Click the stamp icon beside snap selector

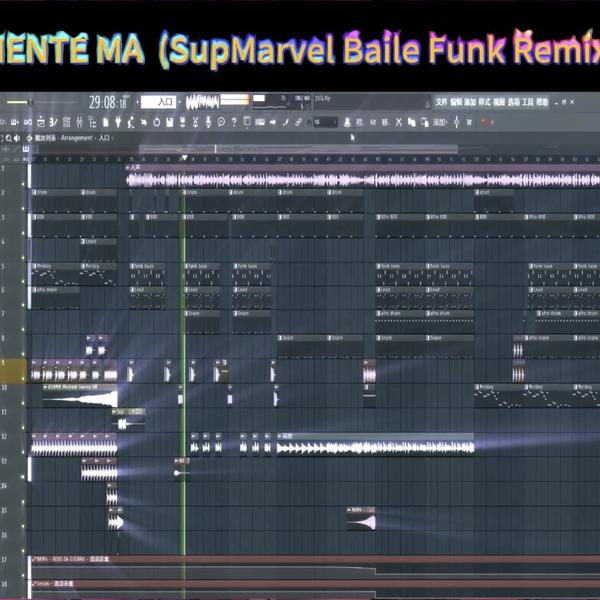click(347, 122)
